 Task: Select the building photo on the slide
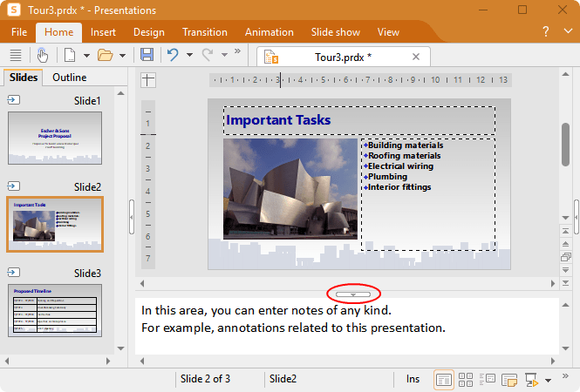coord(290,189)
